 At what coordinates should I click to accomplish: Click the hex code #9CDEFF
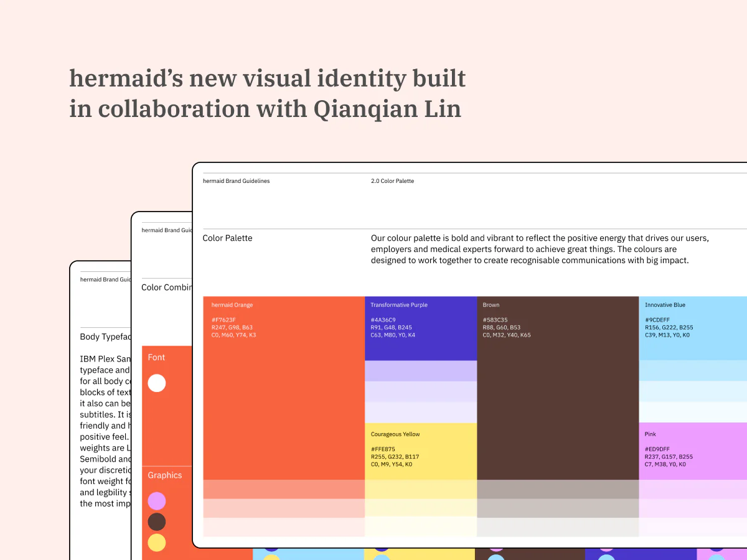657,320
